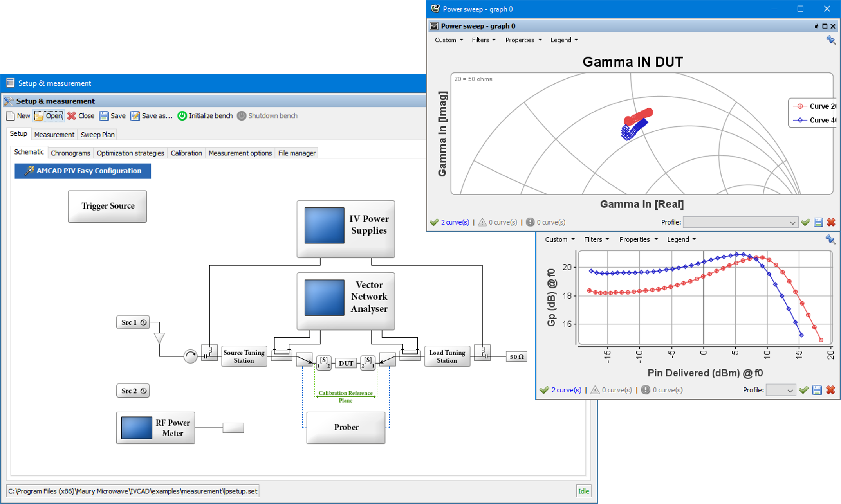Click the Source Tuning Station block
Viewport: 841px width, 504px height.
[x=244, y=356]
